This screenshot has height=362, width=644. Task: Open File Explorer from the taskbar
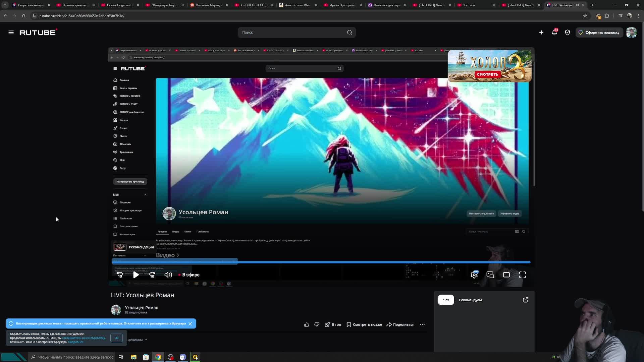pos(133,357)
